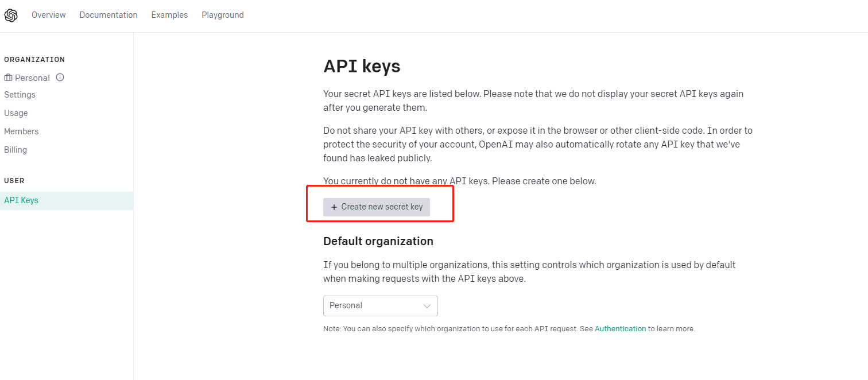Open Settings in the sidebar
The image size is (868, 380).
pyautogui.click(x=20, y=95)
